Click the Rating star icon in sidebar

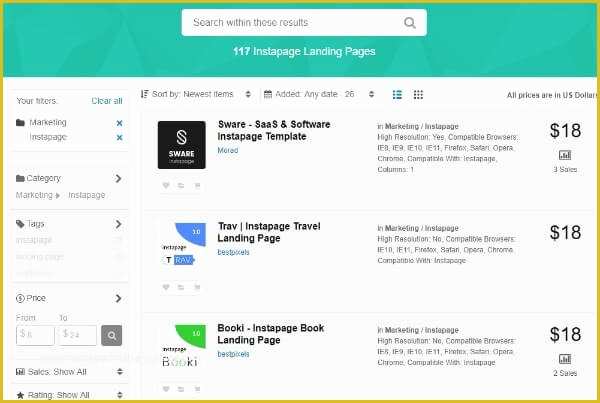pos(20,395)
